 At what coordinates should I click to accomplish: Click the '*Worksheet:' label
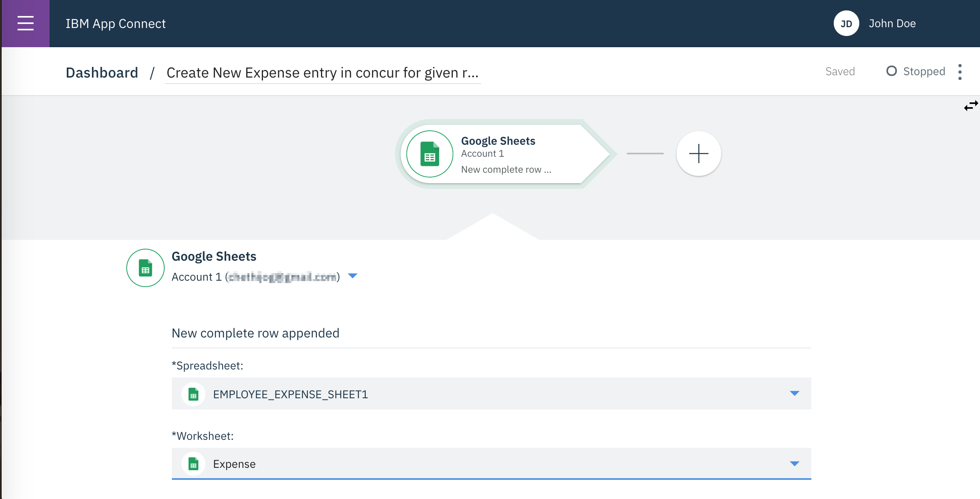[203, 436]
